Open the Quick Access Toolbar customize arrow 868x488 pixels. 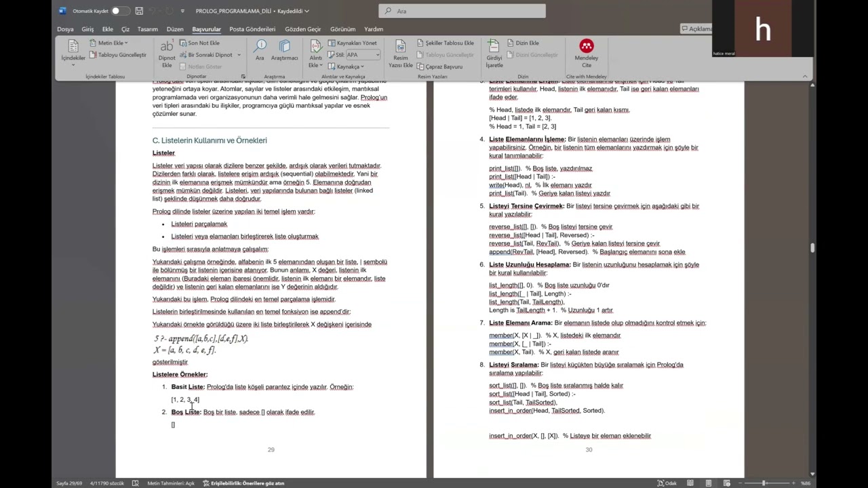click(182, 11)
